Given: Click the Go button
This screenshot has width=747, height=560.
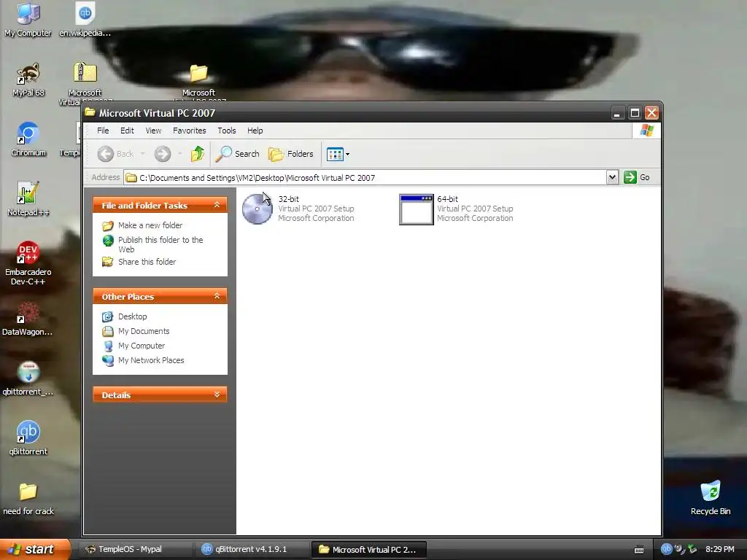Looking at the screenshot, I should 637,177.
